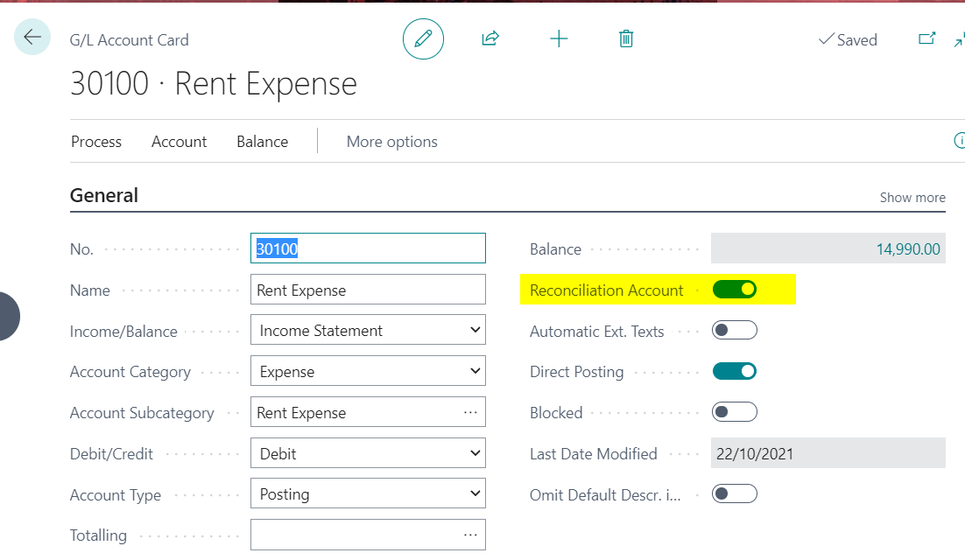
Task: Delete the account using the trash icon
Action: [625, 38]
